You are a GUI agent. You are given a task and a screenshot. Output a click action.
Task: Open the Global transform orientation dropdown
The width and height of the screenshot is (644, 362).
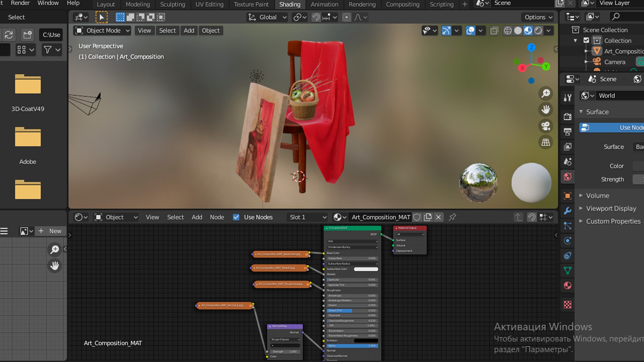267,17
